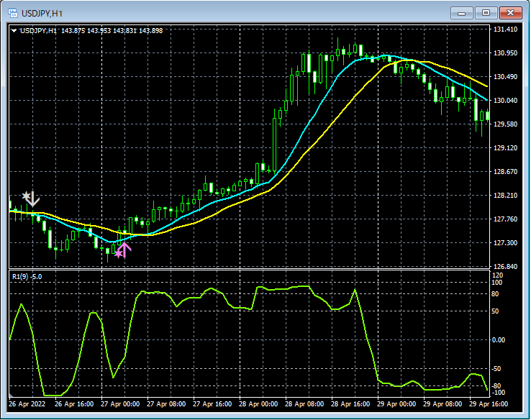The image size is (531, 420).
Task: Click the 29 Apr 00:00 time label
Action: (396, 404)
